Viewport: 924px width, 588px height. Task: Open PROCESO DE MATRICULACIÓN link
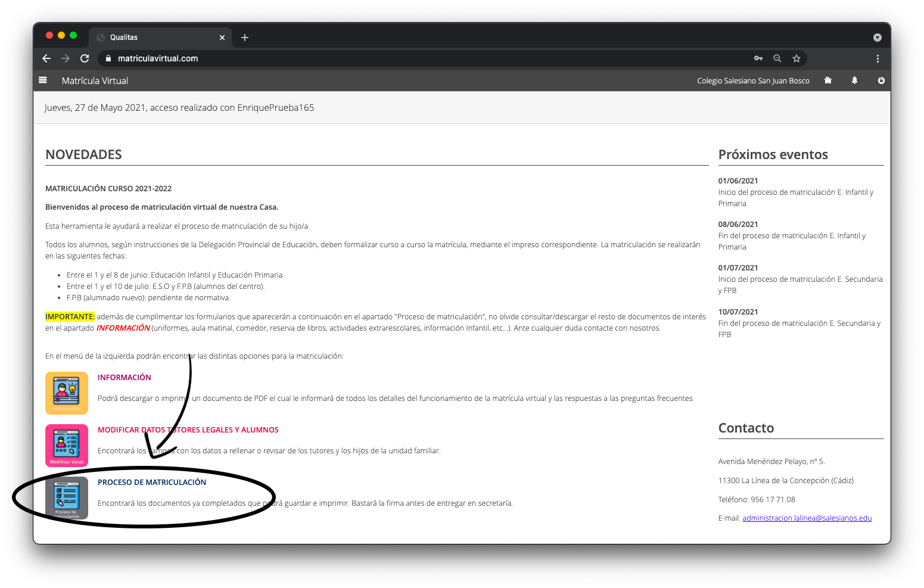(152, 482)
